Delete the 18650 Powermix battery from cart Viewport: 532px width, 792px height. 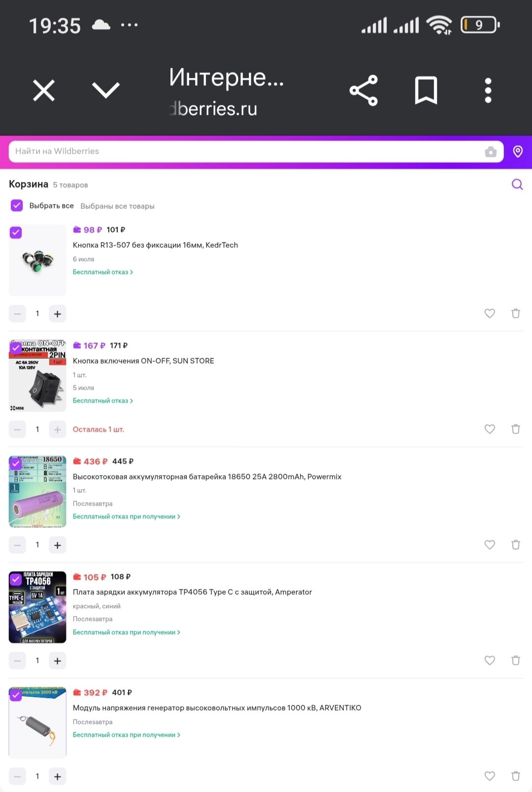[516, 545]
